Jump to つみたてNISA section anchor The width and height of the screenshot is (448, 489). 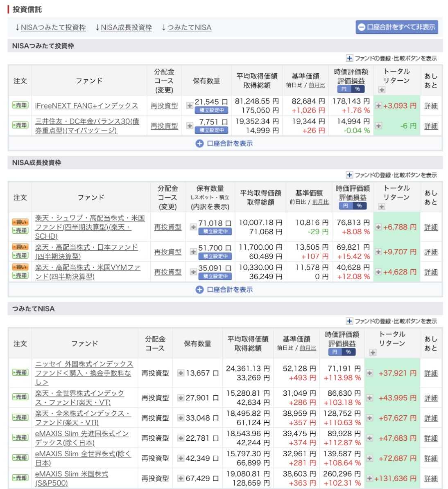pos(186,27)
